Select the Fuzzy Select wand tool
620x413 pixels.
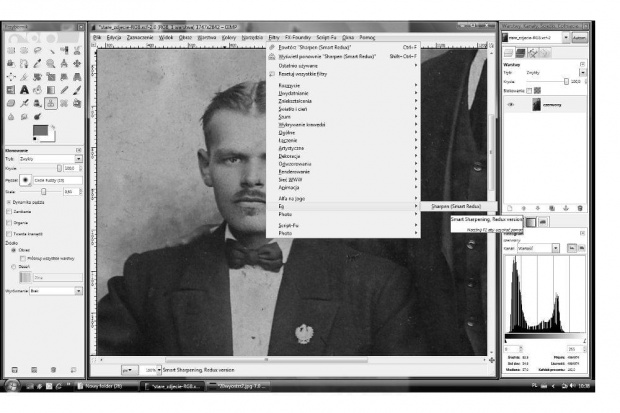[x=51, y=50]
